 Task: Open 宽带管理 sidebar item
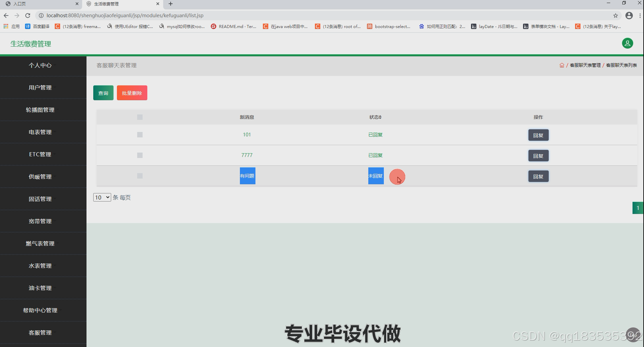coord(40,221)
